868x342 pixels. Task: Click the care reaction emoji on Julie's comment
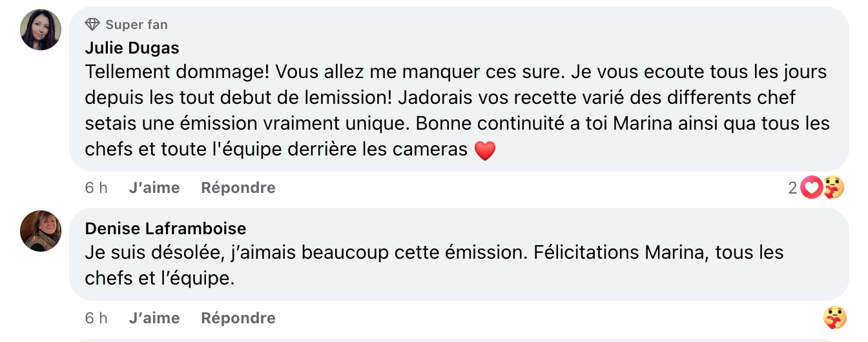834,188
